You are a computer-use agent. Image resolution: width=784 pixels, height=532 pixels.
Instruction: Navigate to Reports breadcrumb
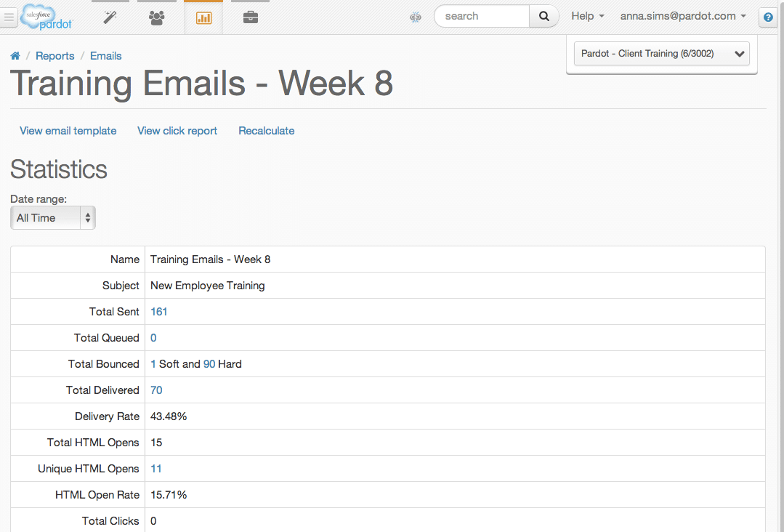(55, 56)
